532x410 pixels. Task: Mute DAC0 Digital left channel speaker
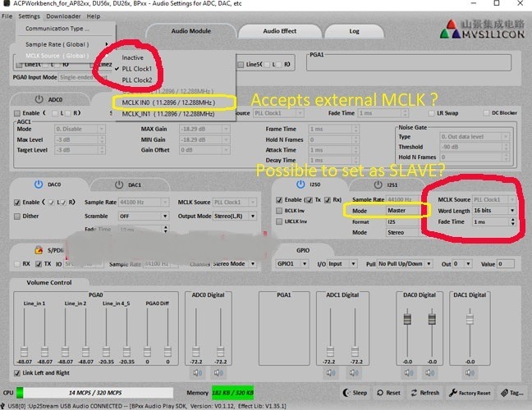[409, 373]
